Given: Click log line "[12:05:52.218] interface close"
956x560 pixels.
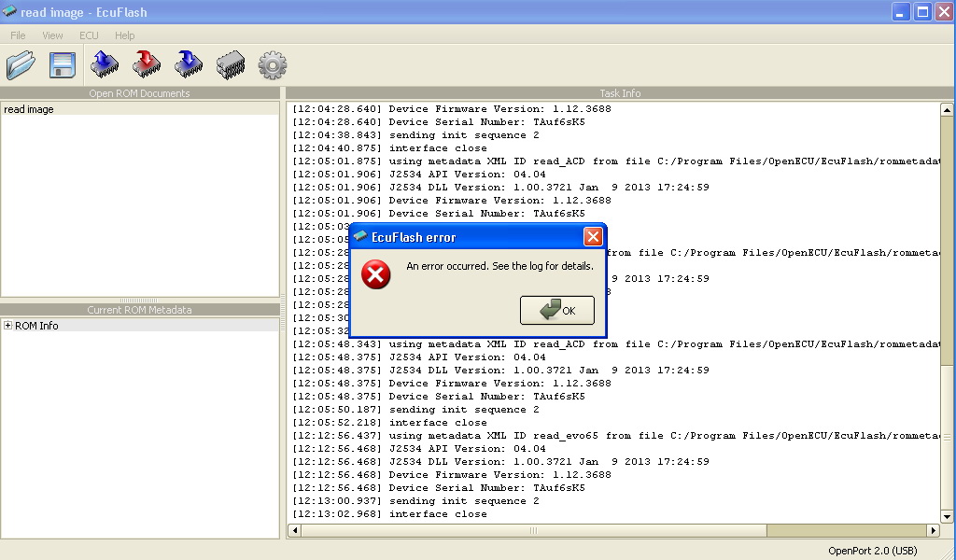Looking at the screenshot, I should point(389,422).
